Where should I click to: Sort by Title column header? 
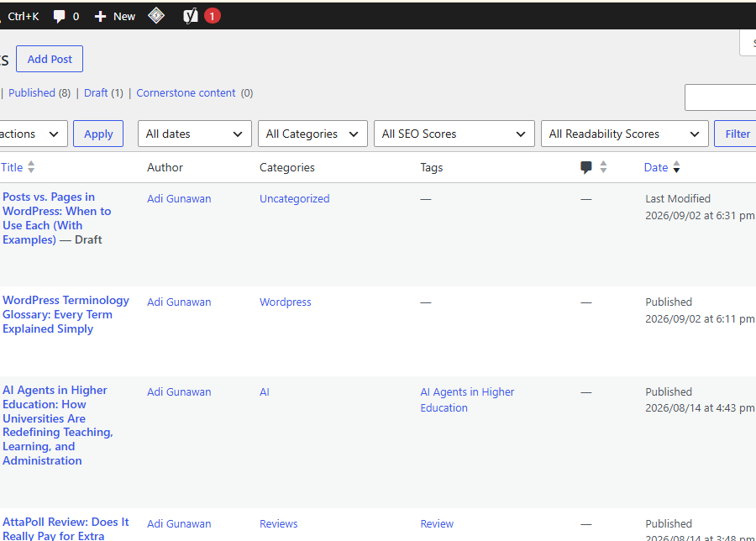(12, 167)
